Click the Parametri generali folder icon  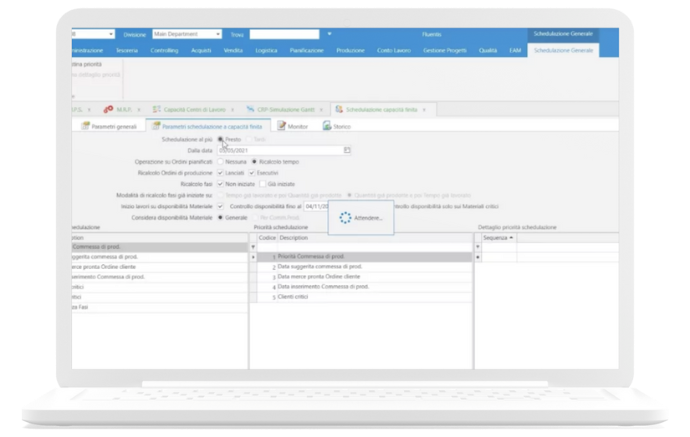pyautogui.click(x=84, y=127)
